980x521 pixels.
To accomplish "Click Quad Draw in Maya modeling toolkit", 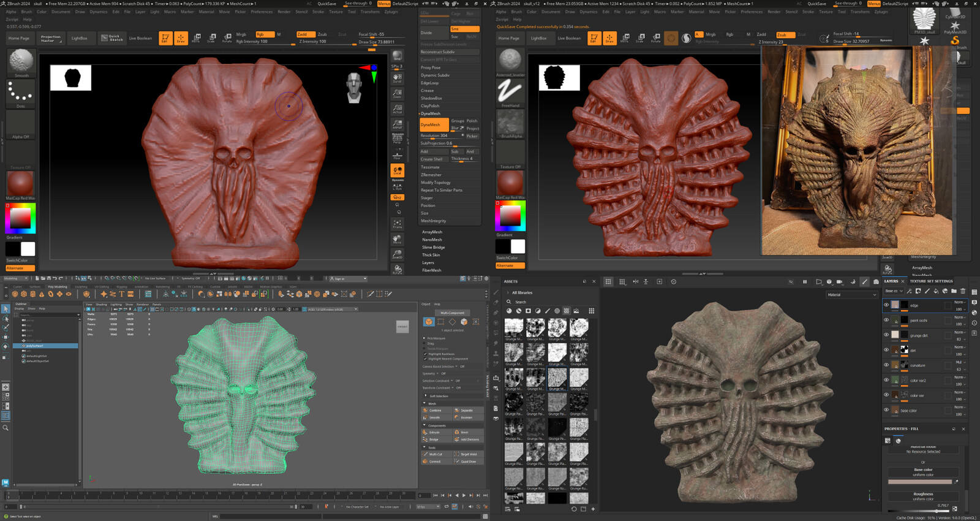I will [468, 461].
